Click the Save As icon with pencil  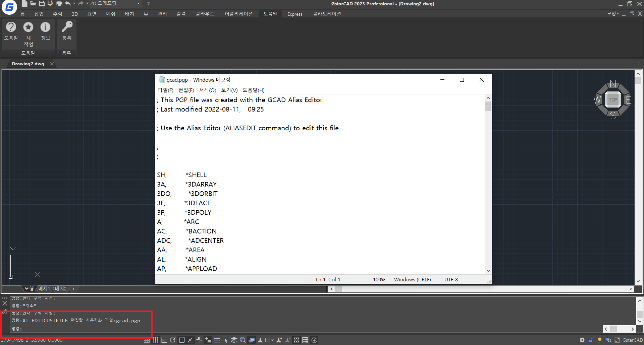(x=50, y=3)
